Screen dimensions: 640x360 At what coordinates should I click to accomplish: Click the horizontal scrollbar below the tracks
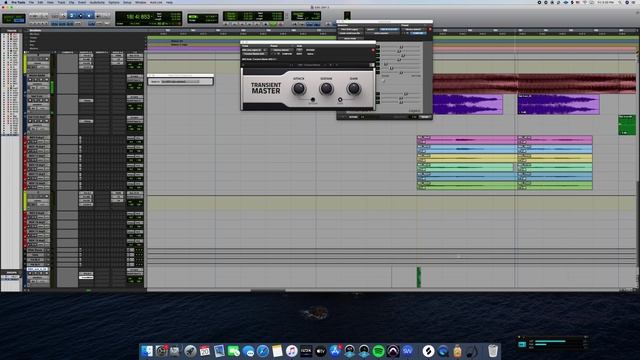268,290
